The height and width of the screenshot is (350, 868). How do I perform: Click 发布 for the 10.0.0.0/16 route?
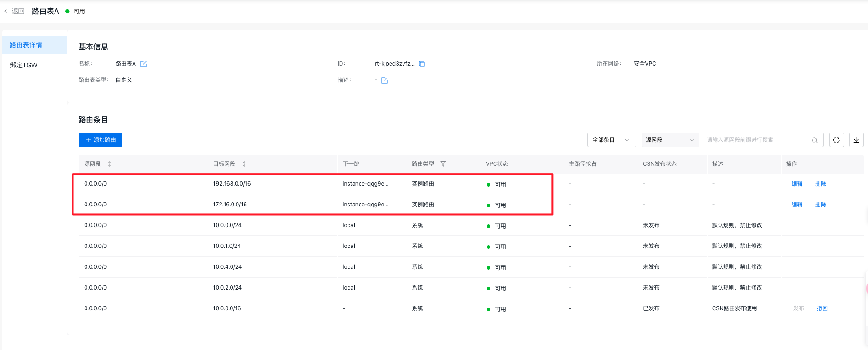(x=798, y=308)
